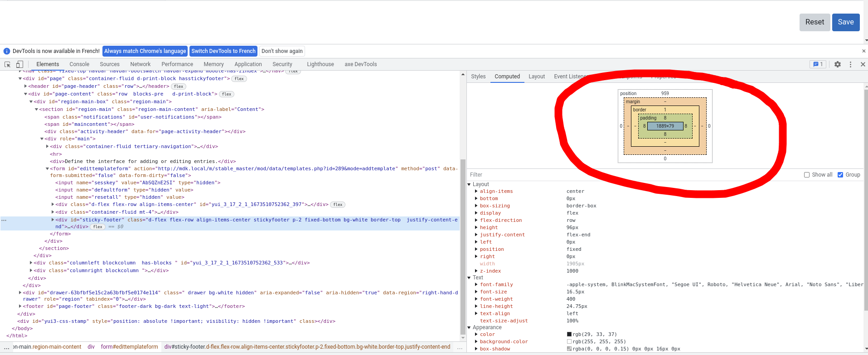Open the Security tab
868x355 pixels.
coord(282,64)
